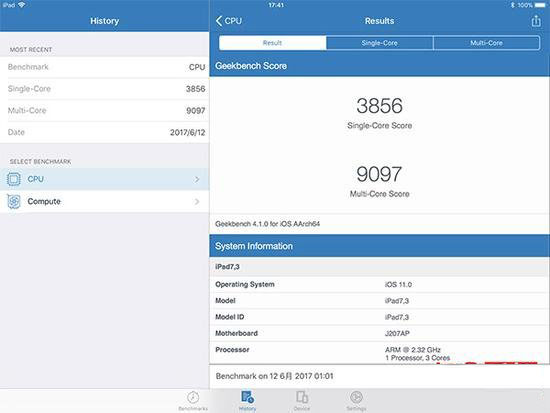
Task: Click the Model label in system info
Action: [225, 301]
